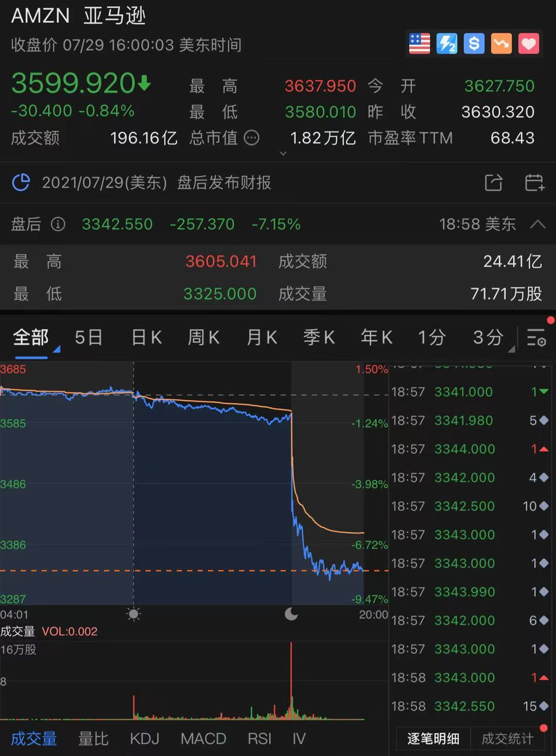Tap the blue lightning level-2 icon
Image resolution: width=556 pixels, height=756 pixels.
pos(447,44)
